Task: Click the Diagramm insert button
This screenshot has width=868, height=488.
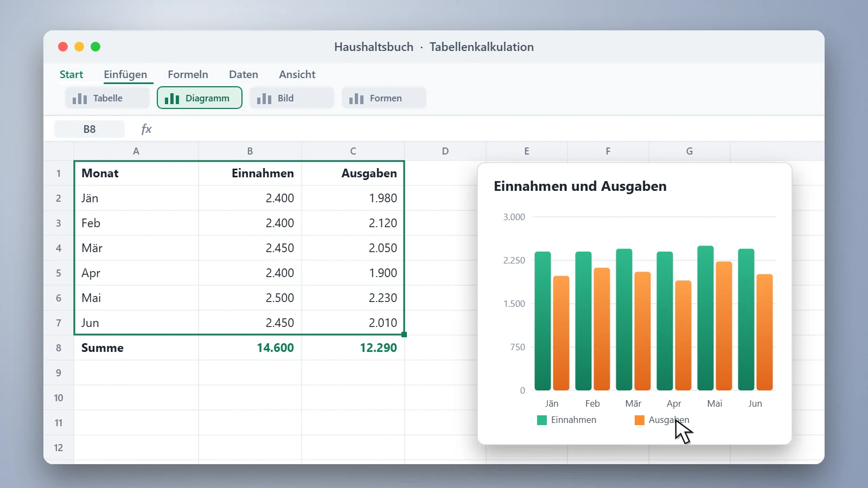Action: (200, 98)
